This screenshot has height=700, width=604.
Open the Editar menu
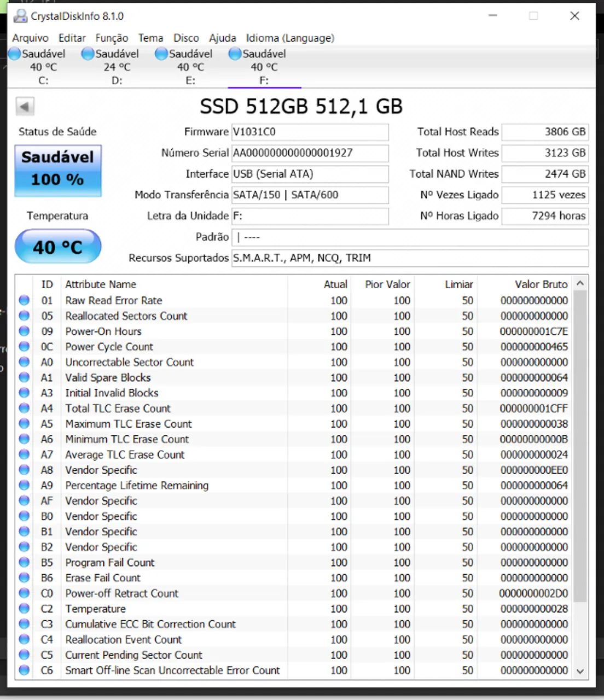(72, 38)
